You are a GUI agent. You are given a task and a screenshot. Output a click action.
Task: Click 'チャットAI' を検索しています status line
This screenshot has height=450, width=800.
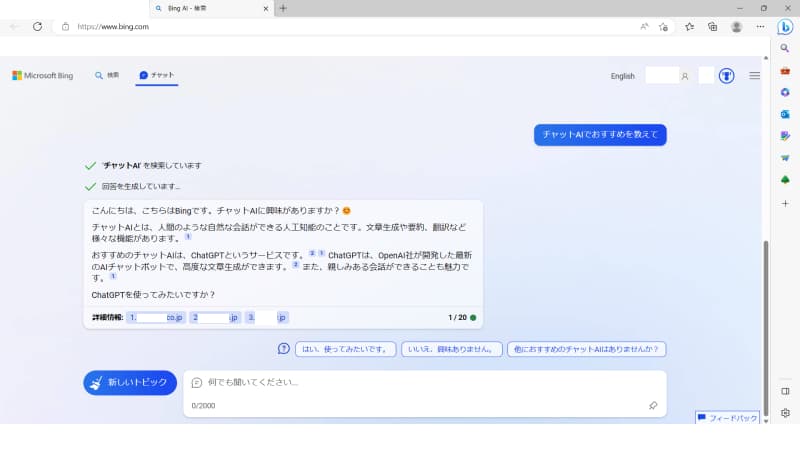152,165
